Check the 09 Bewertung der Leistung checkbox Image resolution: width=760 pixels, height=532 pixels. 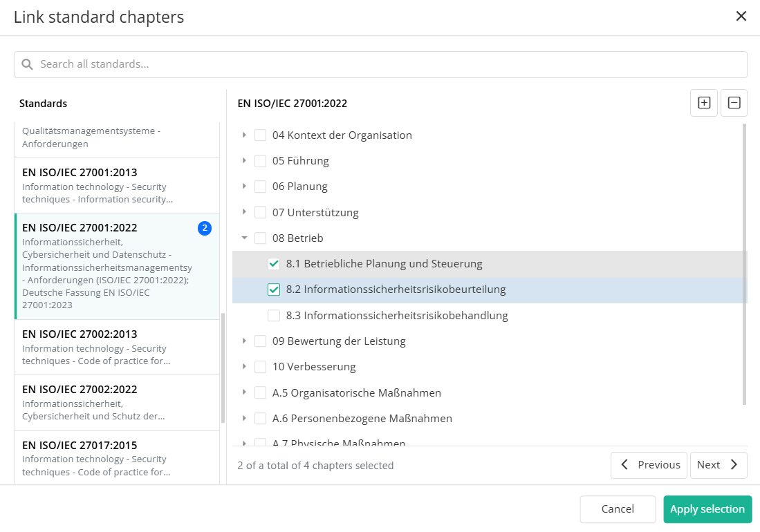(x=260, y=341)
